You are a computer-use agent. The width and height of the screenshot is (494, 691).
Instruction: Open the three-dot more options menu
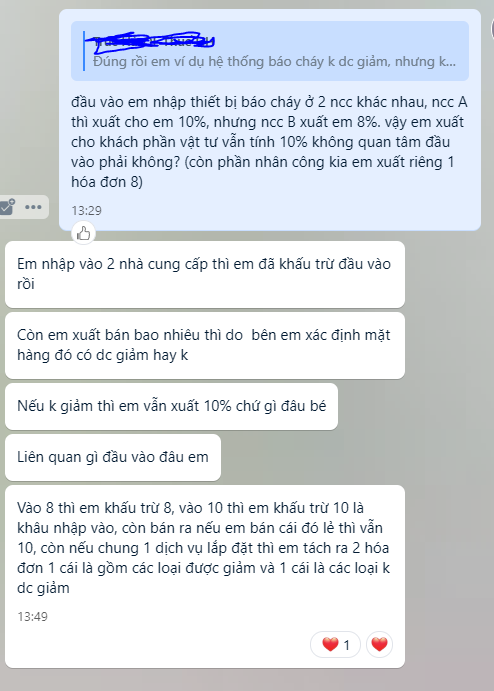click(x=33, y=207)
